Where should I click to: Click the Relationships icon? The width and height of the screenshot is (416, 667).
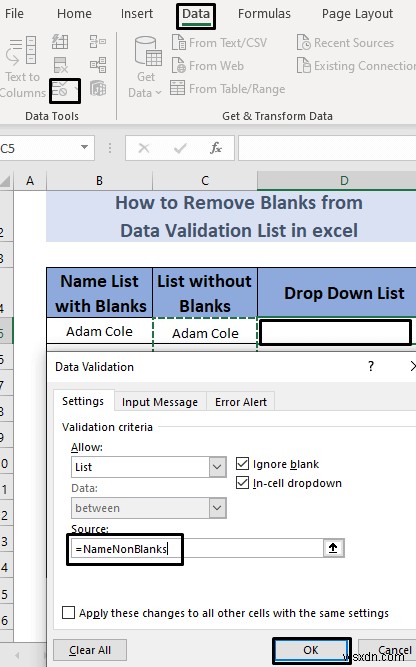[98, 66]
